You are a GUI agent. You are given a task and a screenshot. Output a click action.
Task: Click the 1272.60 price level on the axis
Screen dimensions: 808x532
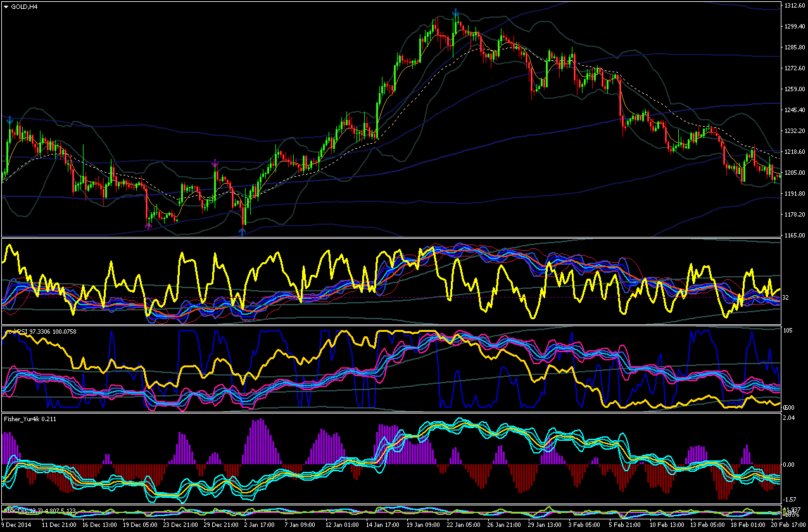coord(793,68)
